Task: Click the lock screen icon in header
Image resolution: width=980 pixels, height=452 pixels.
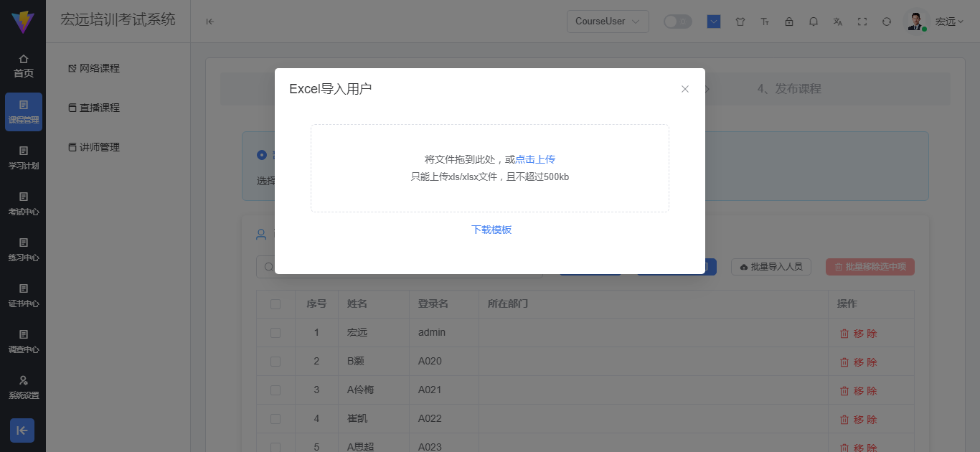Action: [x=789, y=22]
